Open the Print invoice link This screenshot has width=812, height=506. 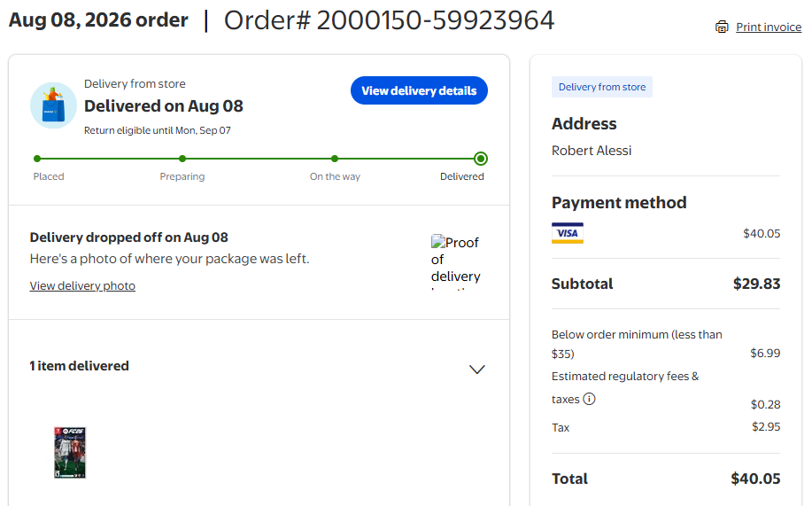(x=769, y=27)
